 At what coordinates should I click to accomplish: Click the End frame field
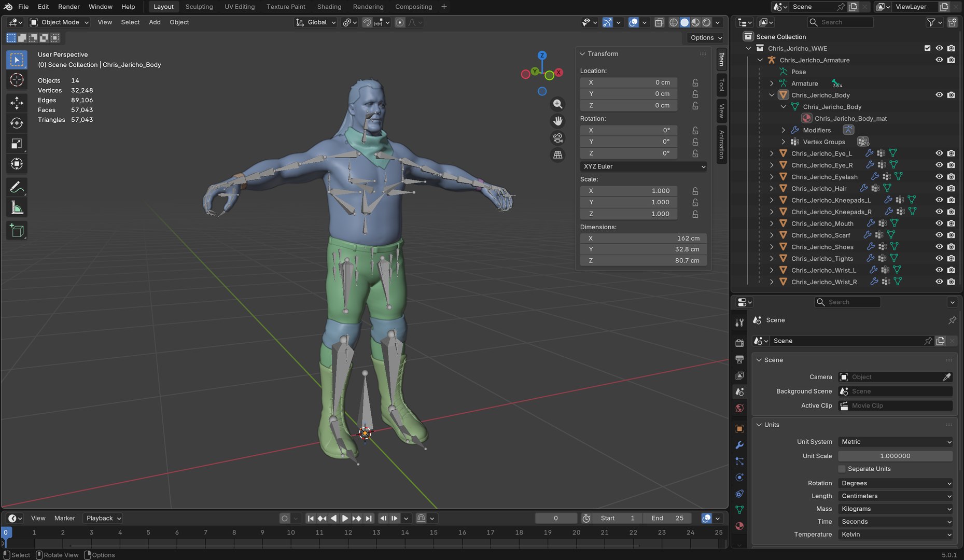click(x=667, y=518)
